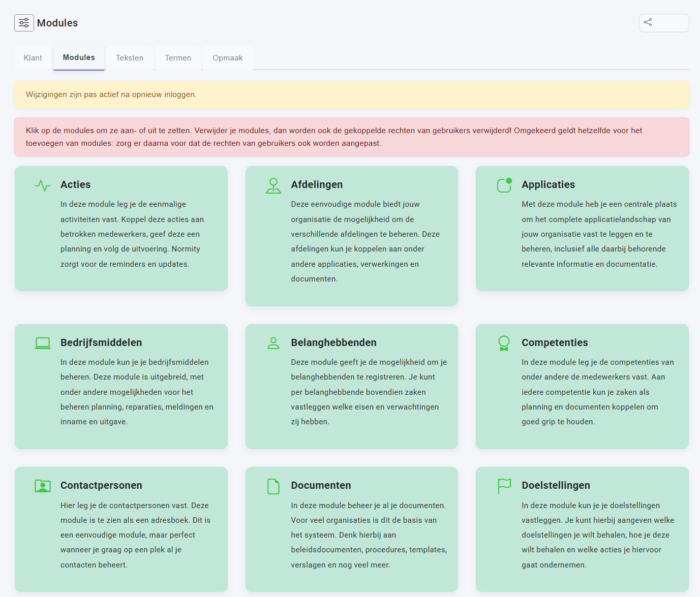
Task: Toggle the Doelstellingen module card
Action: tap(582, 529)
